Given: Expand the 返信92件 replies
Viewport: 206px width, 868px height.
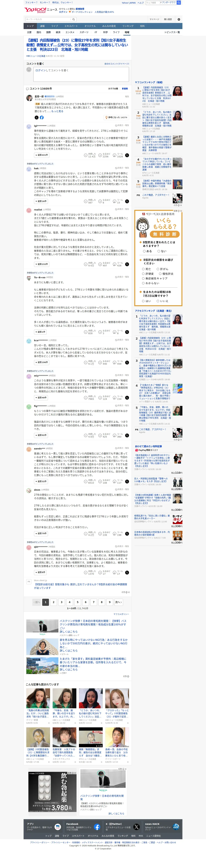Looking at the screenshot, I should pyautogui.click(x=41, y=435).
